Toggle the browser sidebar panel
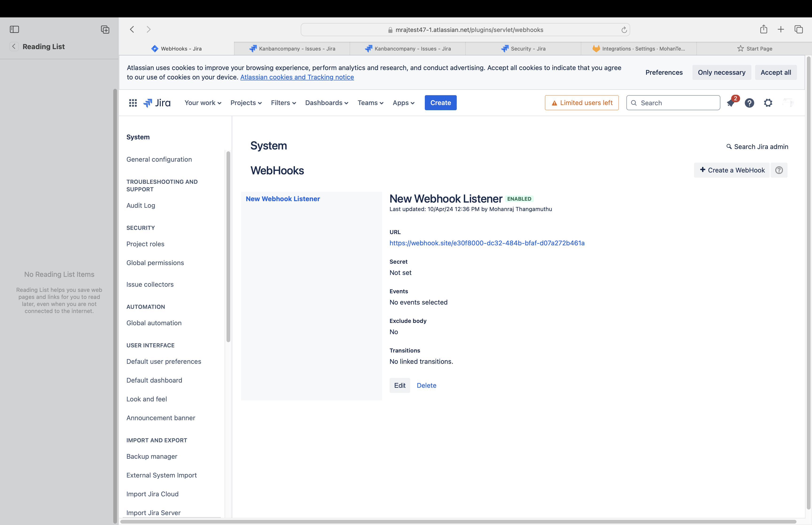Viewport: 812px width, 525px height. [x=14, y=29]
